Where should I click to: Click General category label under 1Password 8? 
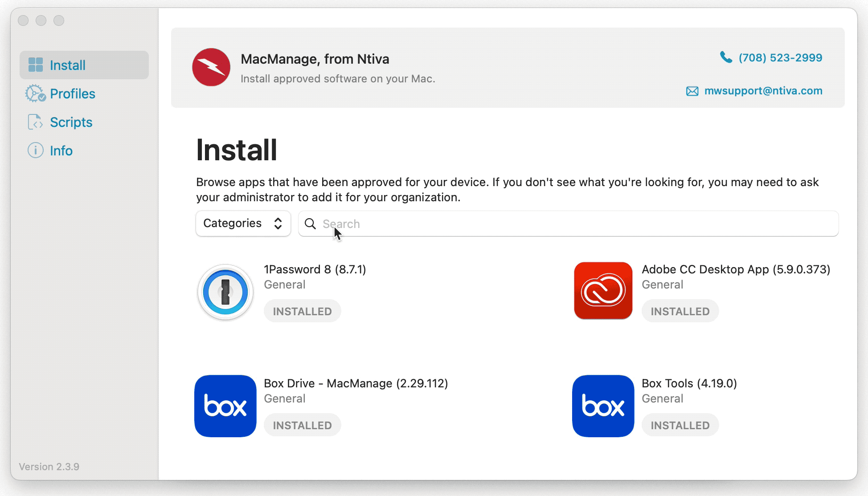click(285, 285)
